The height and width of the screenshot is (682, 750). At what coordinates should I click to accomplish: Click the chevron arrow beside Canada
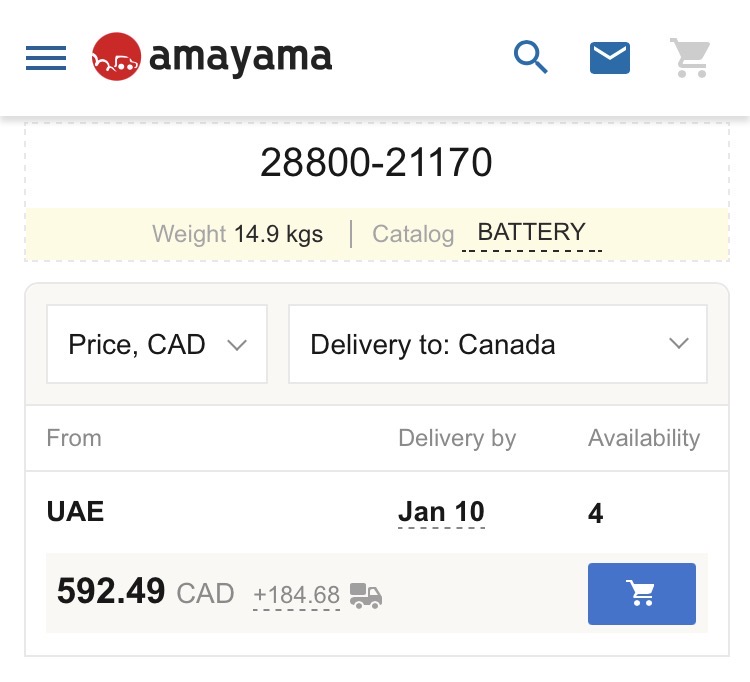pyautogui.click(x=679, y=344)
